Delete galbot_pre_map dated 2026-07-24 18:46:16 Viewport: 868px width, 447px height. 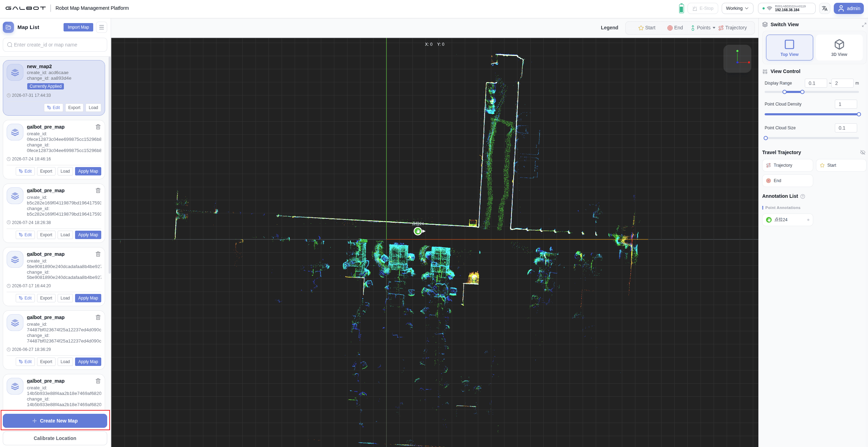coord(98,127)
